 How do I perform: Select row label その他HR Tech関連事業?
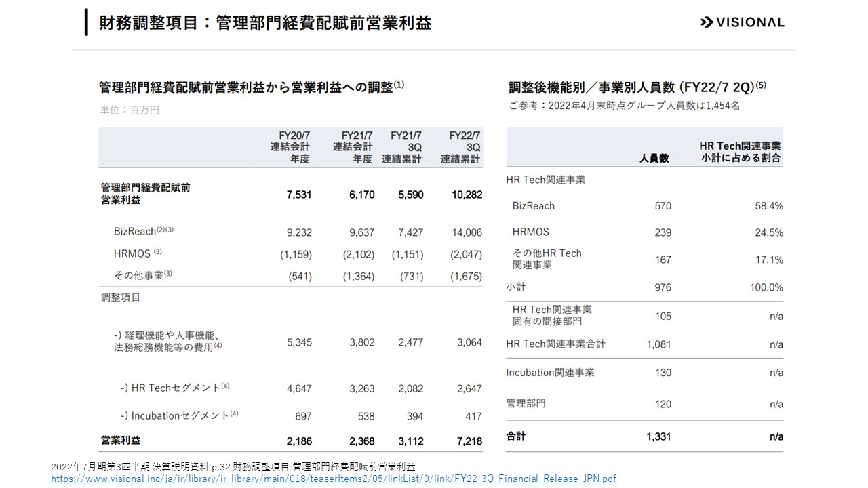(x=547, y=259)
